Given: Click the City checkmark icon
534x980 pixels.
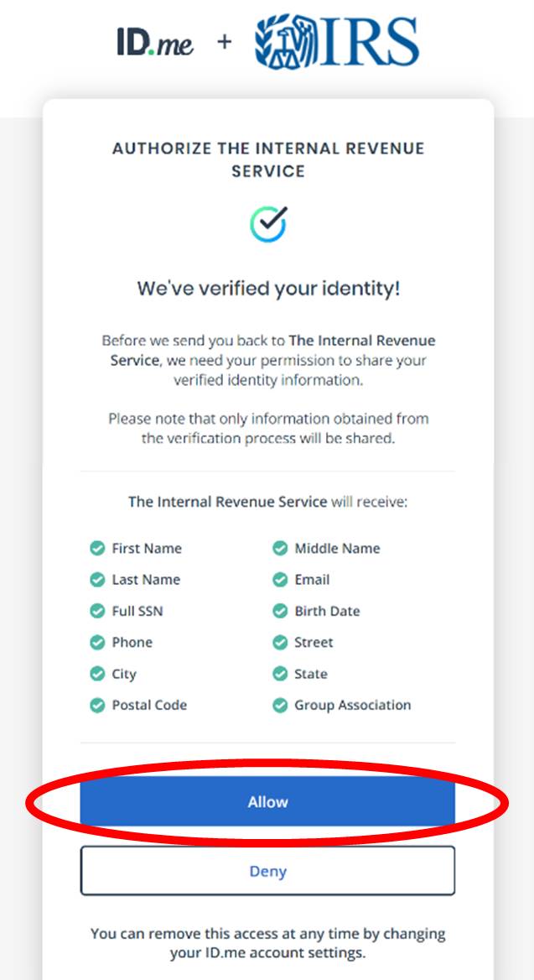Looking at the screenshot, I should tap(97, 675).
